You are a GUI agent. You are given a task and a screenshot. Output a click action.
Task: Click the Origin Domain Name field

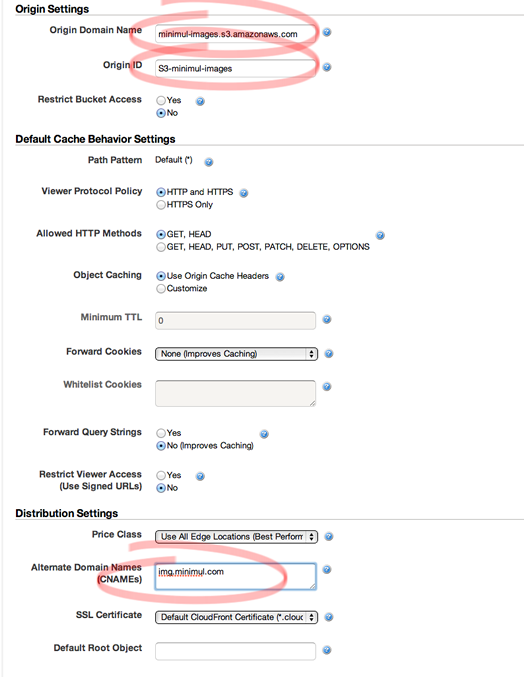[235, 34]
